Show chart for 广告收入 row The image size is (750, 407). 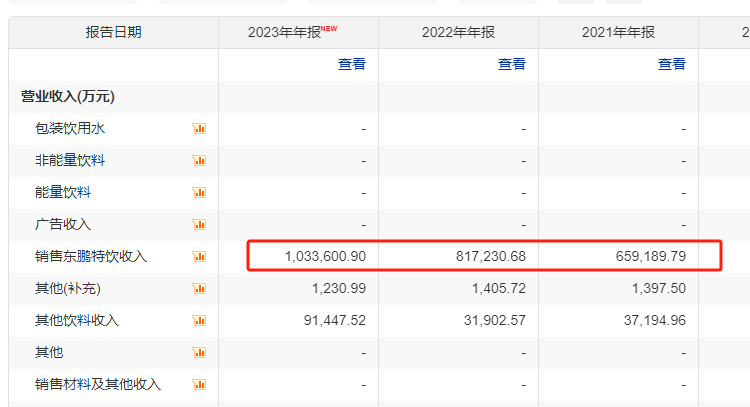point(199,224)
